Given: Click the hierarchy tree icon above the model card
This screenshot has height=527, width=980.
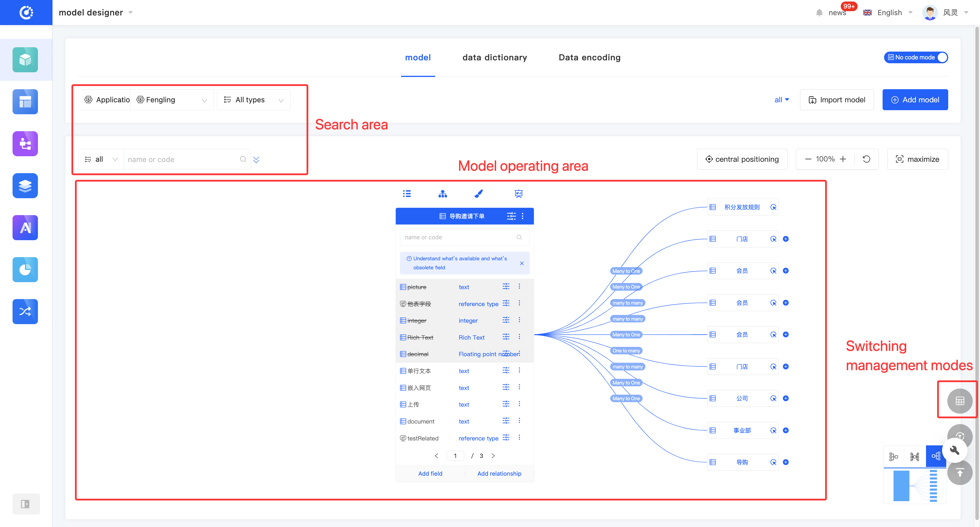Looking at the screenshot, I should (x=442, y=194).
